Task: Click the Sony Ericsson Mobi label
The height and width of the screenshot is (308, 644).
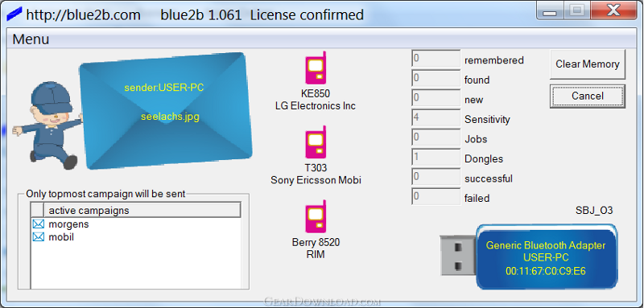Action: pyautogui.click(x=316, y=180)
